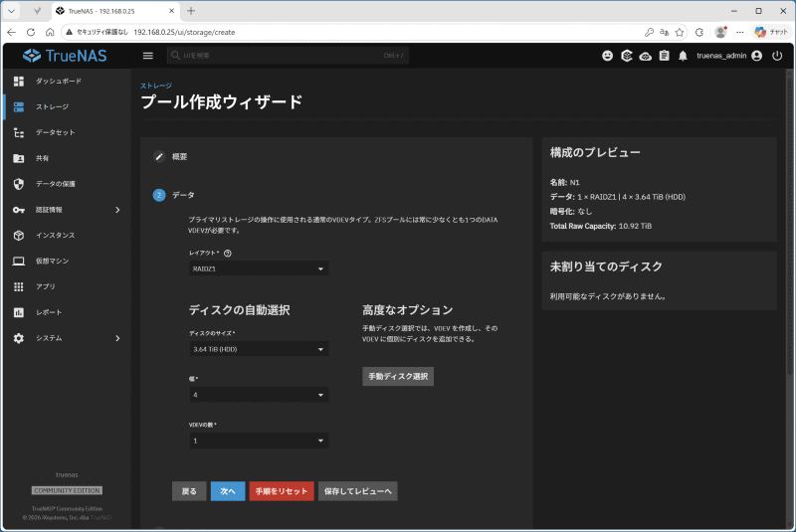The width and height of the screenshot is (796, 532).
Task: Expand the System submenu chevron
Action: (x=117, y=338)
